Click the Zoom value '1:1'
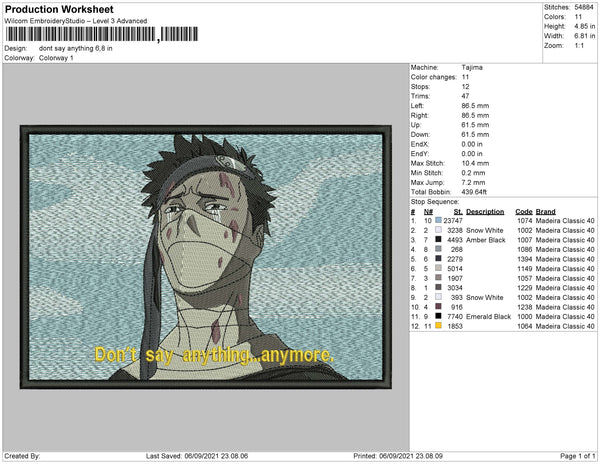The image size is (600, 464). (579, 46)
